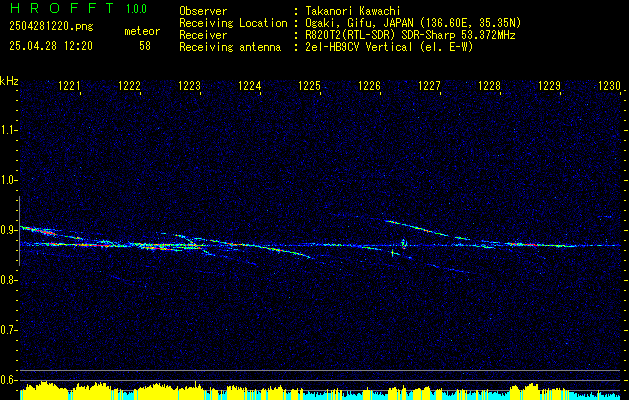Click the 1225 time marker
The width and height of the screenshot is (629, 400).
(310, 86)
